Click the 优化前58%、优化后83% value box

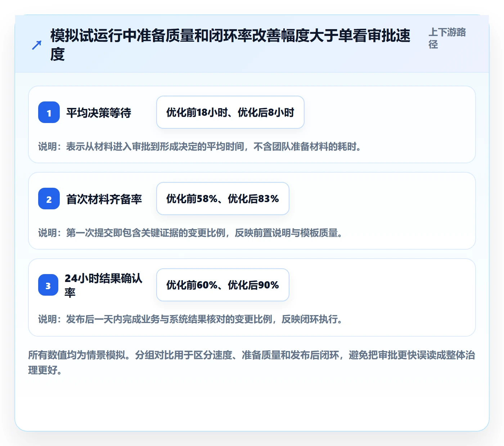tap(223, 199)
